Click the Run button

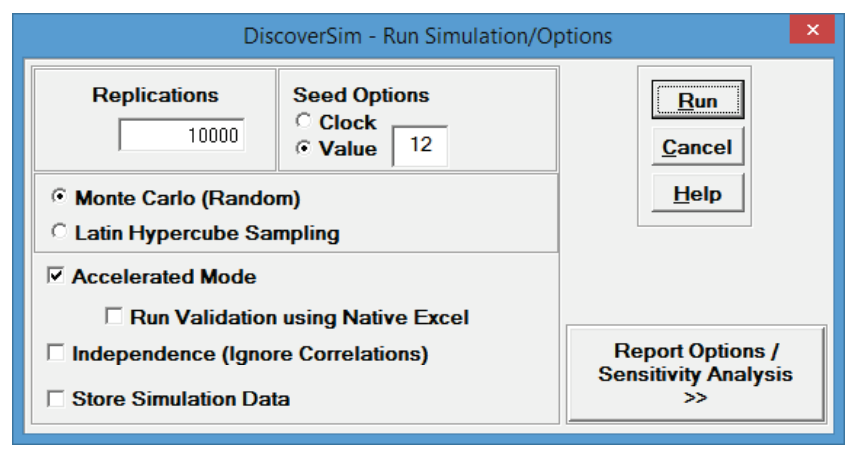click(x=696, y=101)
